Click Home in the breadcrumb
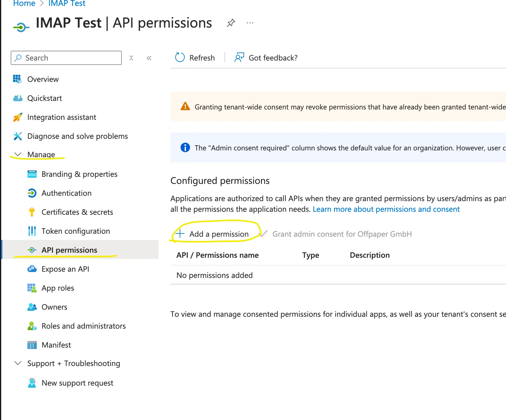The width and height of the screenshot is (506, 420). tap(24, 4)
